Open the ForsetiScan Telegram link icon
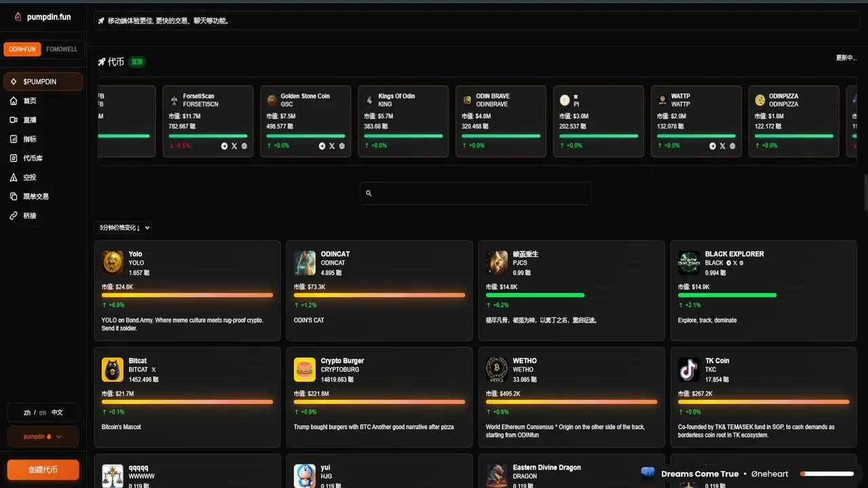Viewport: 868px width, 488px height. [x=224, y=146]
